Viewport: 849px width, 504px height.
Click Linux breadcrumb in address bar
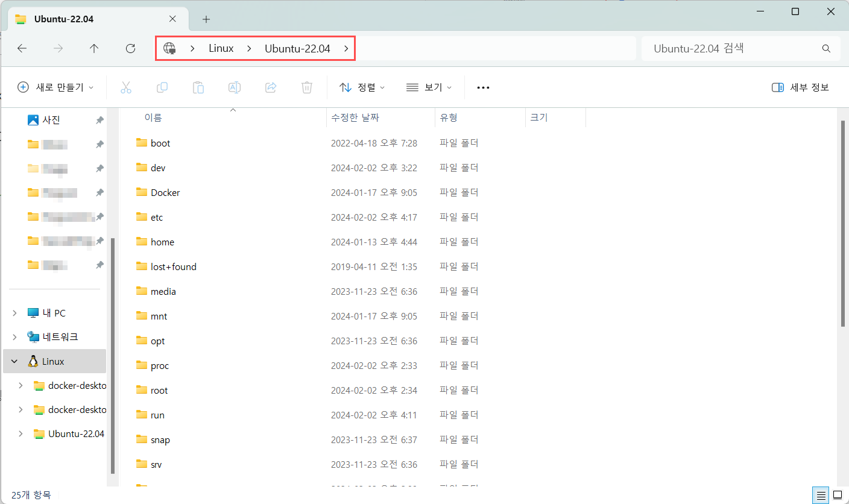[221, 49]
